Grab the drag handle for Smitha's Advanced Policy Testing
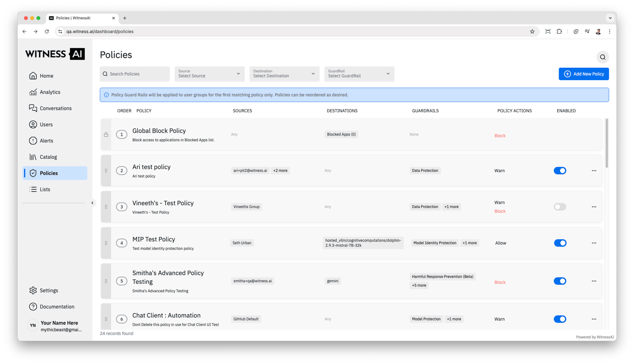This screenshot has width=634, height=364. point(106,281)
